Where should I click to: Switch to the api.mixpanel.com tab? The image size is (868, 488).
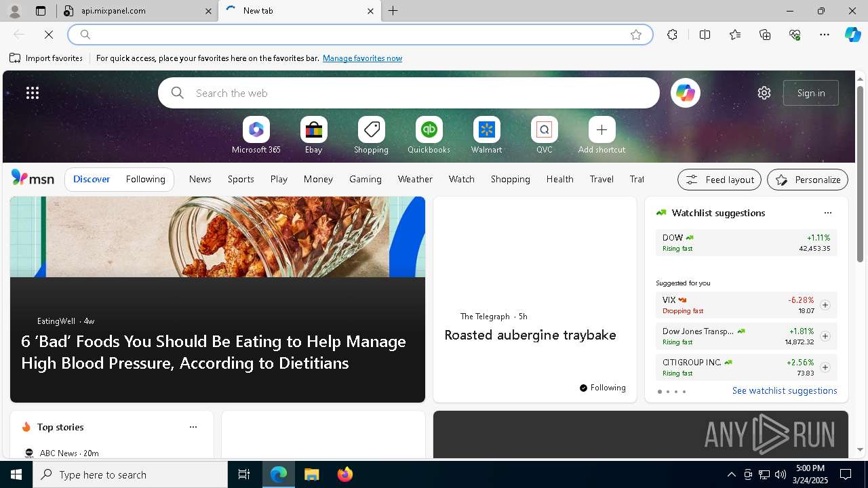(x=138, y=11)
